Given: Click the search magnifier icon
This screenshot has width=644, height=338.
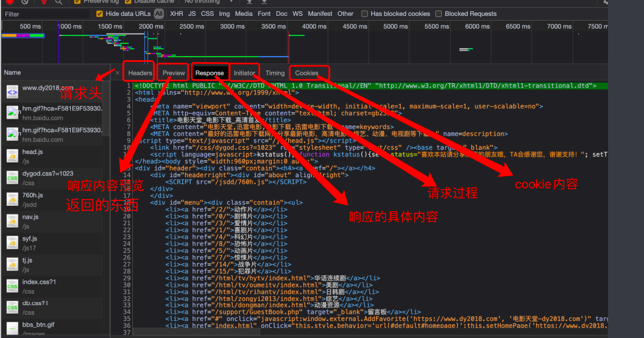Looking at the screenshot, I should pyautogui.click(x=58, y=2).
